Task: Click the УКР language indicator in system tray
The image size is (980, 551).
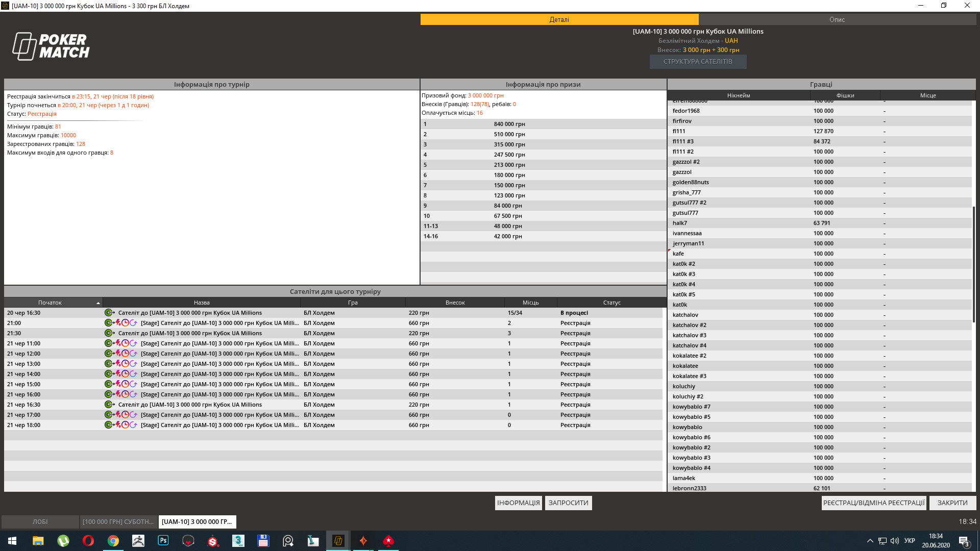Action: [910, 541]
